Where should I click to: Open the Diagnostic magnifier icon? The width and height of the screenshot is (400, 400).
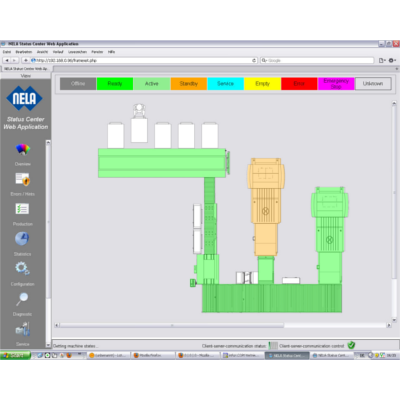(22, 299)
